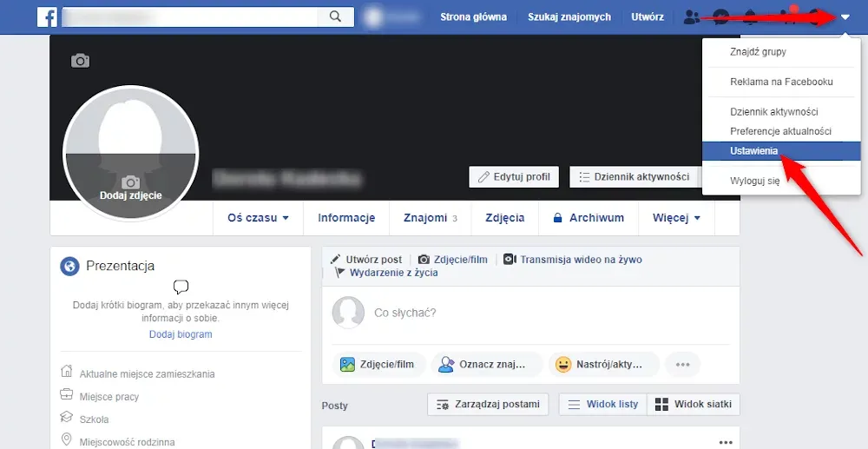Click the Dodaj biogram link
Screen dimensions: 868x449
tap(181, 334)
